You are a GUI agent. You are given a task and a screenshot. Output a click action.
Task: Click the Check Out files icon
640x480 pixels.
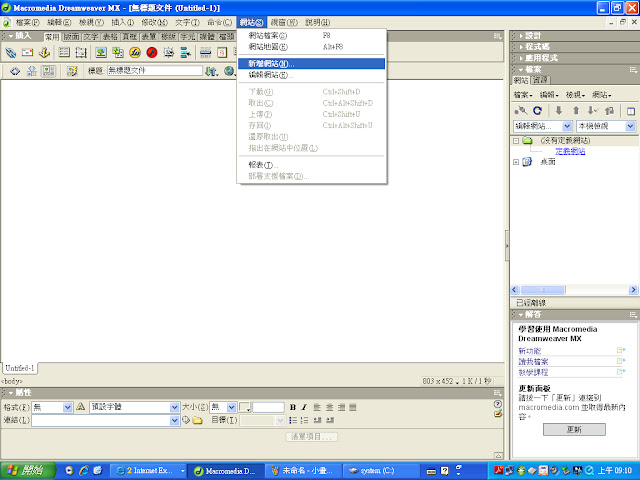click(593, 111)
